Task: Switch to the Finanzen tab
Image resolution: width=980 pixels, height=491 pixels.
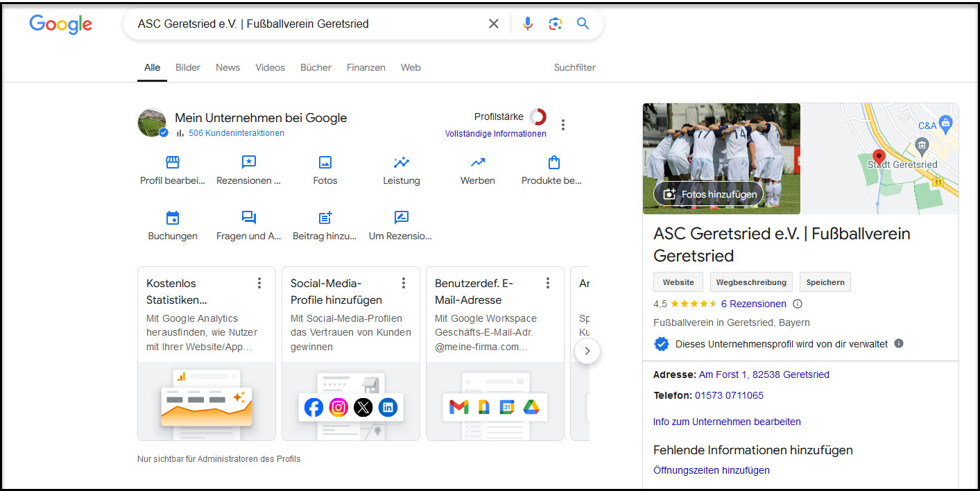Action: click(x=366, y=67)
